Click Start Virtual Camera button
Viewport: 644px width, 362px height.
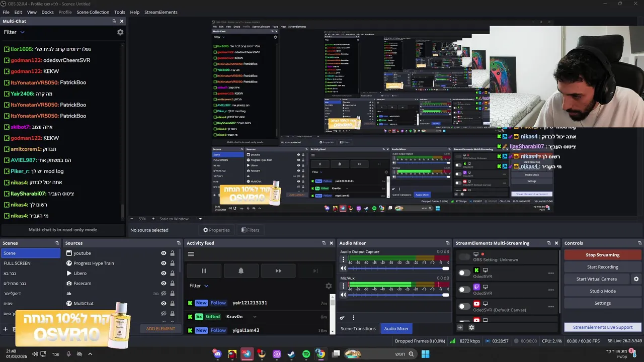pyautogui.click(x=597, y=279)
